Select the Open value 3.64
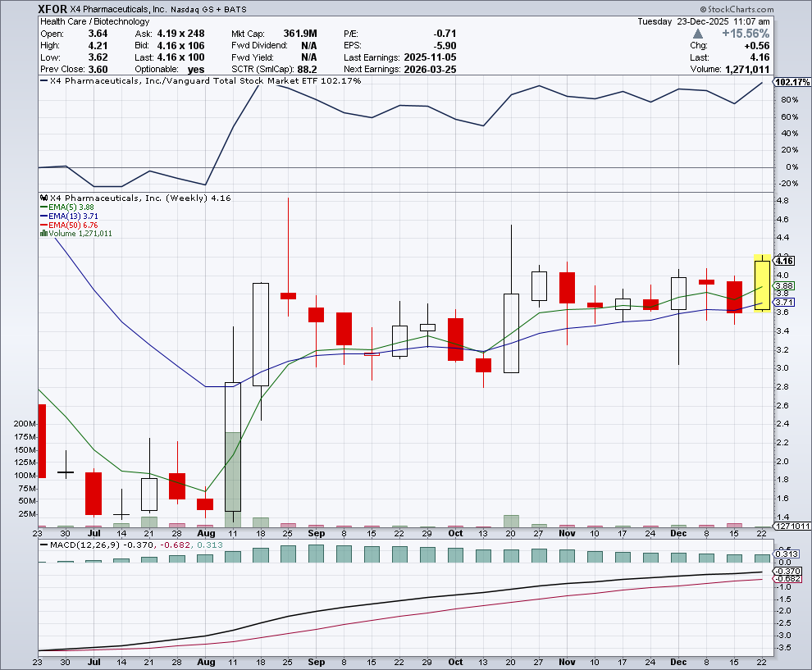812x670 pixels. pyautogui.click(x=98, y=34)
